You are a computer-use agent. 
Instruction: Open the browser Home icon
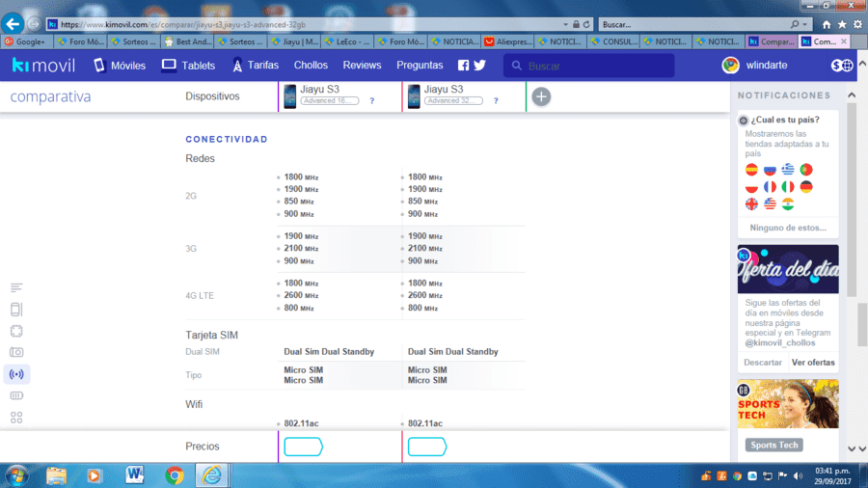tap(827, 24)
